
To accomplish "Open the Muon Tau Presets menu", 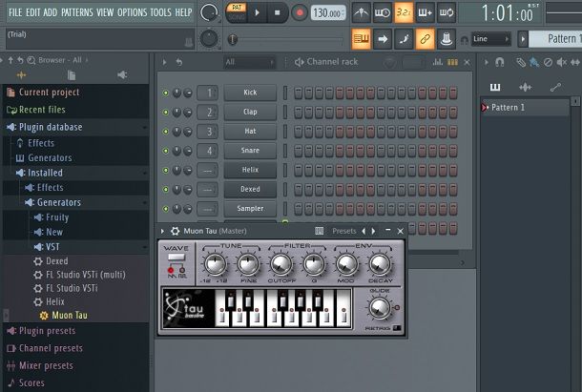I will point(344,231).
